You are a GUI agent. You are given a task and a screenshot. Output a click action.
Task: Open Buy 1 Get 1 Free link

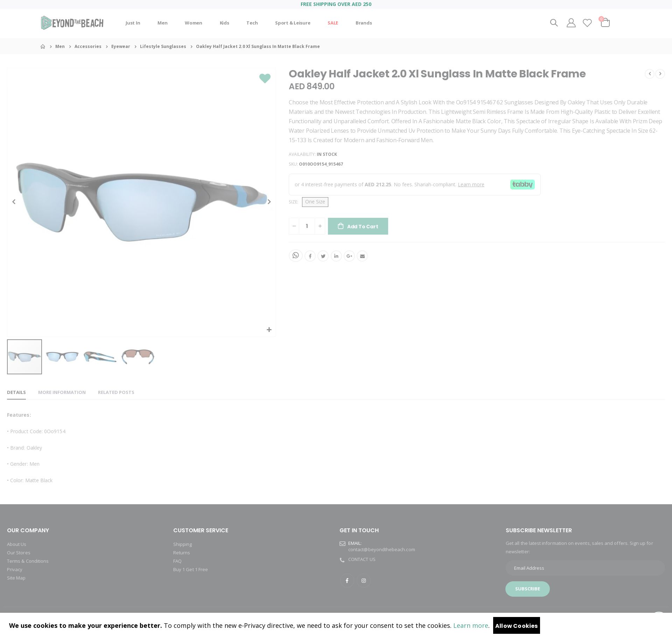click(190, 569)
